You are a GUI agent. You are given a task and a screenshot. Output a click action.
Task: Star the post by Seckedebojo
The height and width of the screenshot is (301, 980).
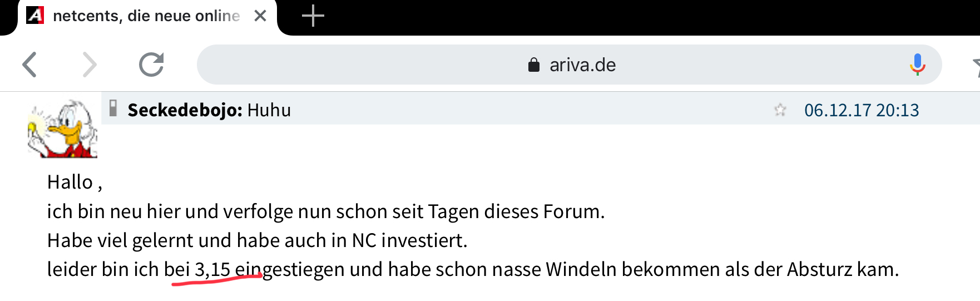780,110
